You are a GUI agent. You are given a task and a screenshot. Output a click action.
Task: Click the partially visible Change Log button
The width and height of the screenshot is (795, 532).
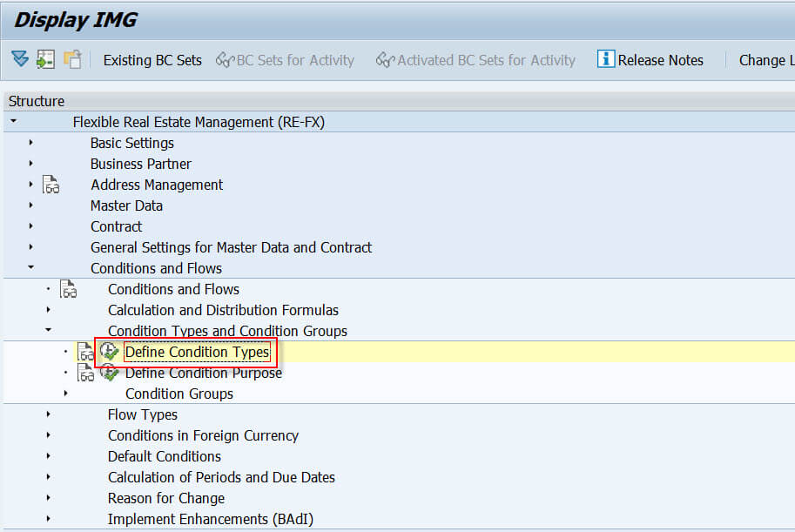[766, 60]
